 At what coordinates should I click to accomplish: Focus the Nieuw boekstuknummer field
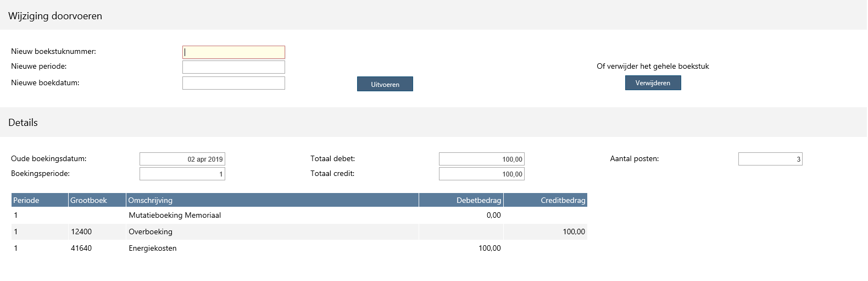point(233,52)
